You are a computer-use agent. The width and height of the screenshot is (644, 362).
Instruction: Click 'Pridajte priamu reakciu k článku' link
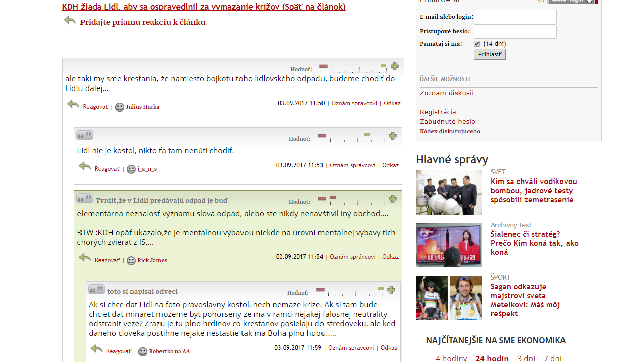tap(143, 22)
